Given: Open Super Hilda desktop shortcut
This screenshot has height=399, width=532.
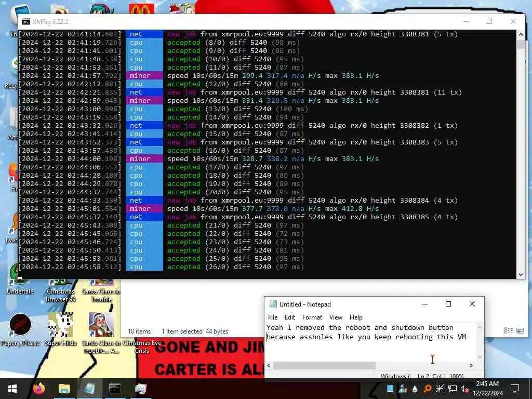Looking at the screenshot, I should coord(60,329).
